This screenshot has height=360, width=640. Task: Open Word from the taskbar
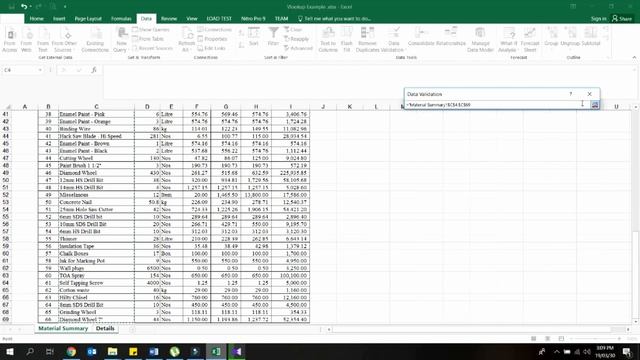tap(154, 351)
